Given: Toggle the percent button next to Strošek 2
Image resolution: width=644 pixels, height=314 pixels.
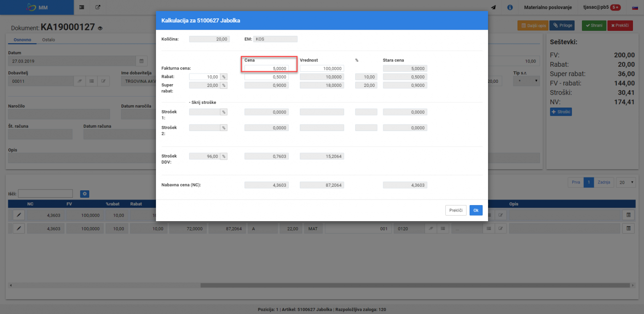Looking at the screenshot, I should [224, 128].
